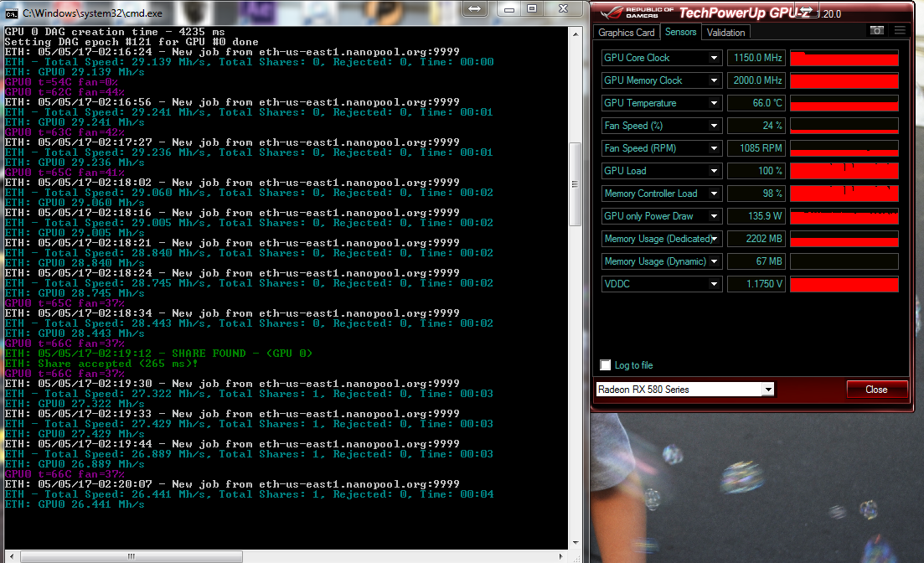Click the Close button in GPU-Z

click(876, 389)
